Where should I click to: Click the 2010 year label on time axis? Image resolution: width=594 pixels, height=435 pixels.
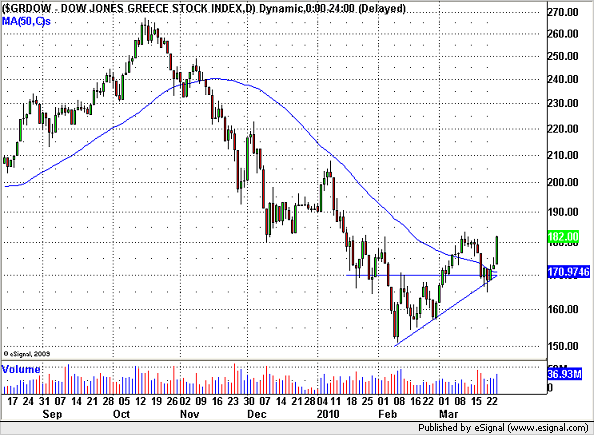(328, 414)
